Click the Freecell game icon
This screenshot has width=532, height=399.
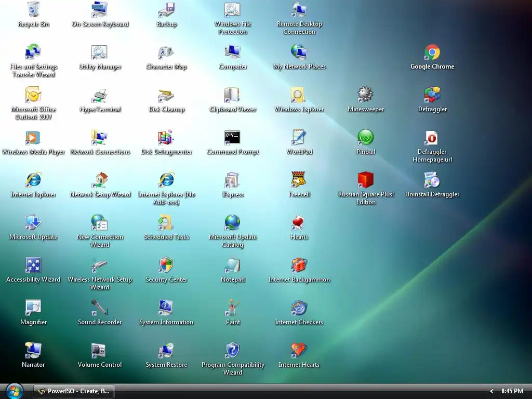[299, 180]
